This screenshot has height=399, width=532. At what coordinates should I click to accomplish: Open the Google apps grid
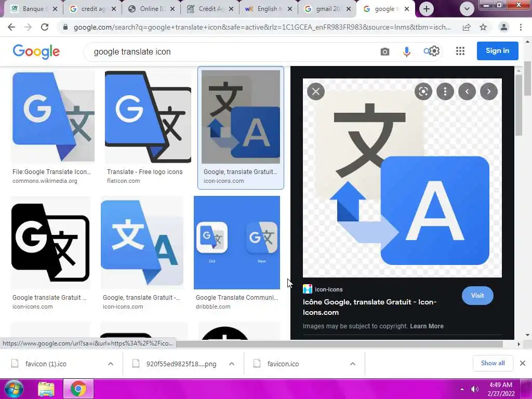tap(460, 51)
